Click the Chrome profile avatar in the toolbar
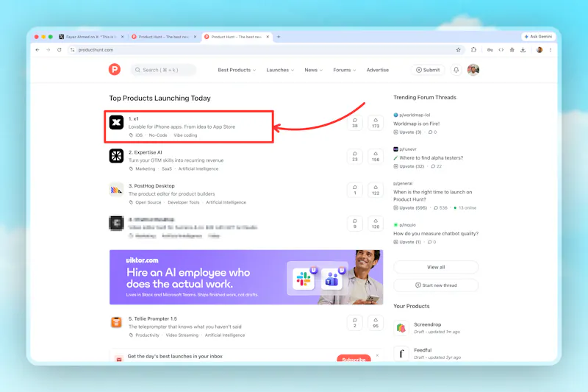The image size is (588, 392). (x=539, y=50)
